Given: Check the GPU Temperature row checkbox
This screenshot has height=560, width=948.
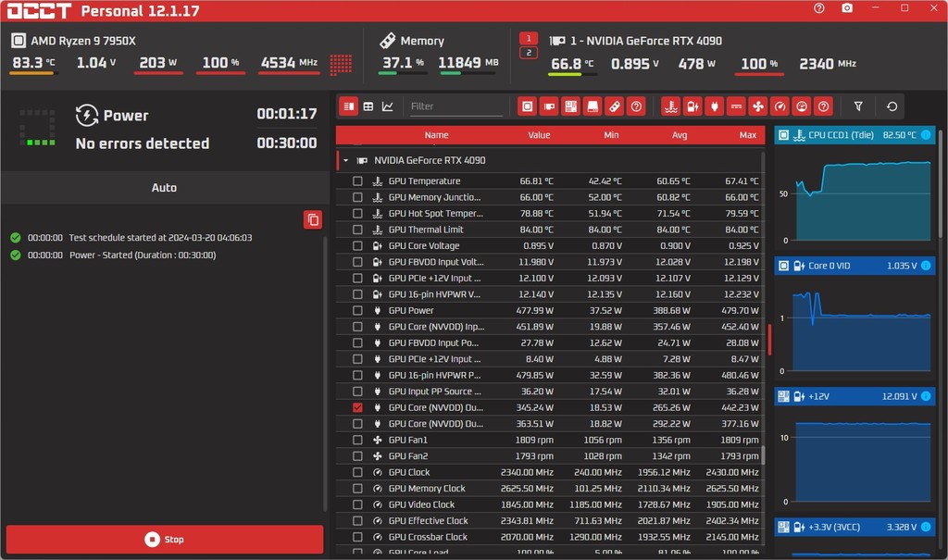Looking at the screenshot, I should 357,180.
